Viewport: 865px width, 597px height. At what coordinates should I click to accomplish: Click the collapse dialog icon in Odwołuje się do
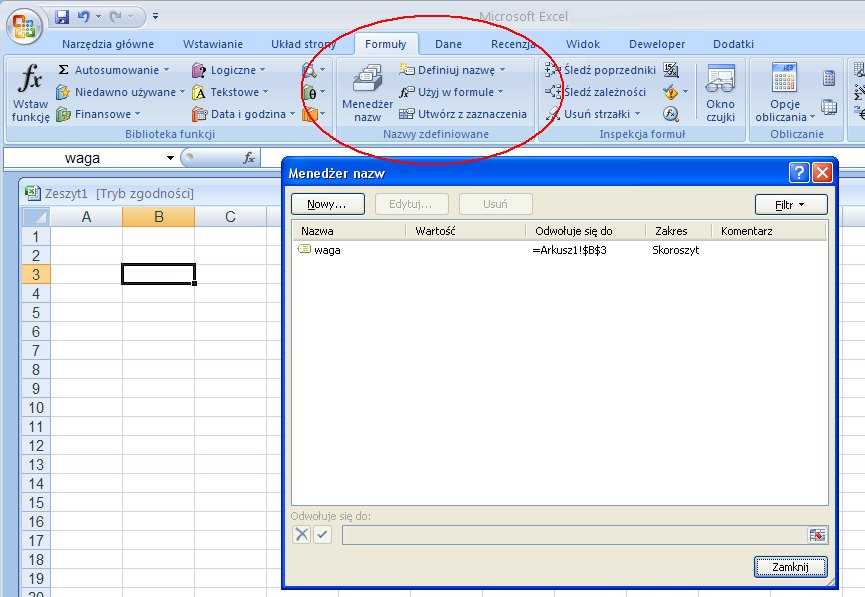point(818,535)
